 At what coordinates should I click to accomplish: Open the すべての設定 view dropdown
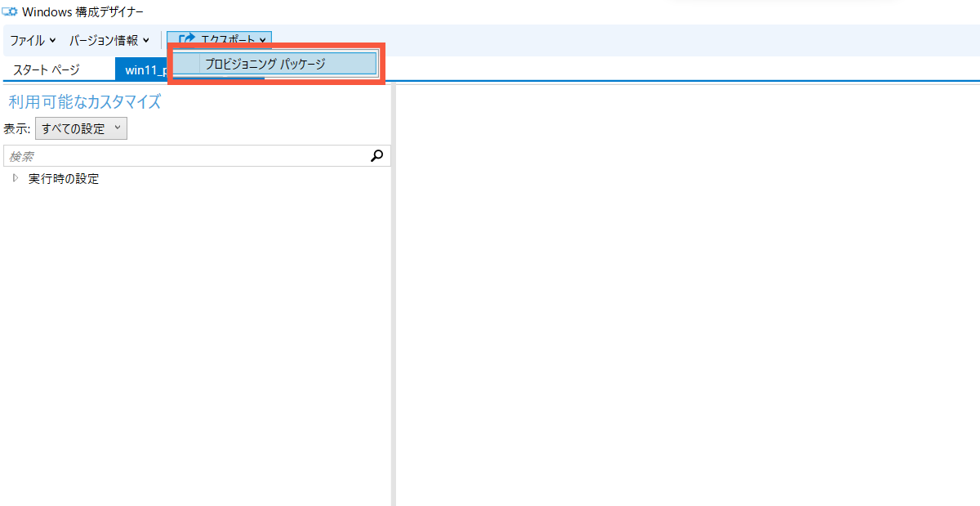[80, 128]
